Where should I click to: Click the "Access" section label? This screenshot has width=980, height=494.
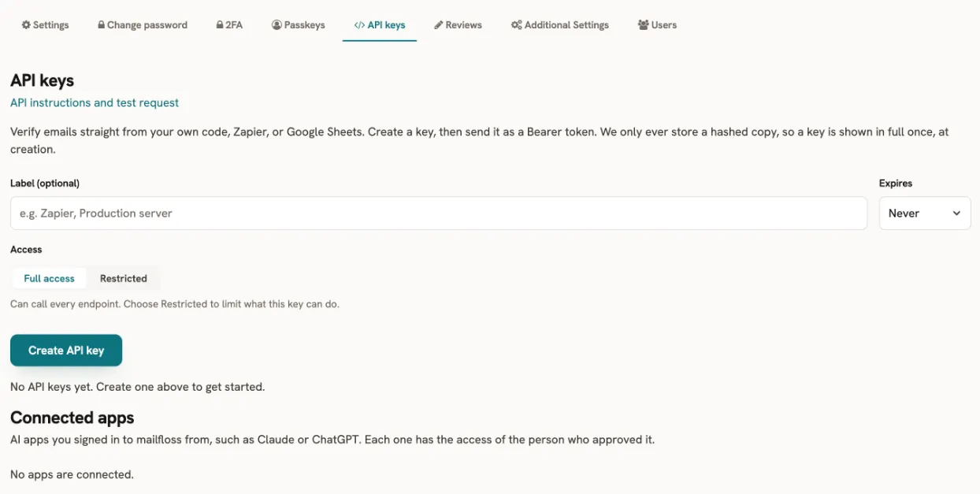click(26, 249)
